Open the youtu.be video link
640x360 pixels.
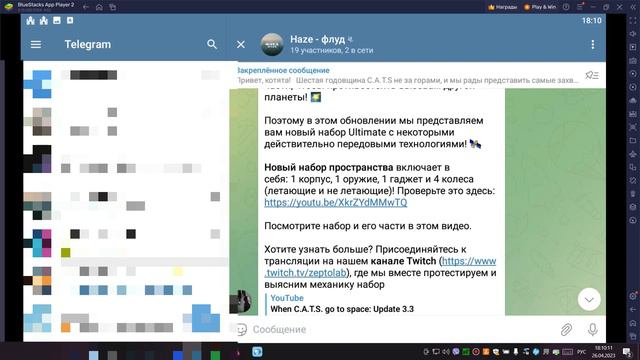pos(336,202)
